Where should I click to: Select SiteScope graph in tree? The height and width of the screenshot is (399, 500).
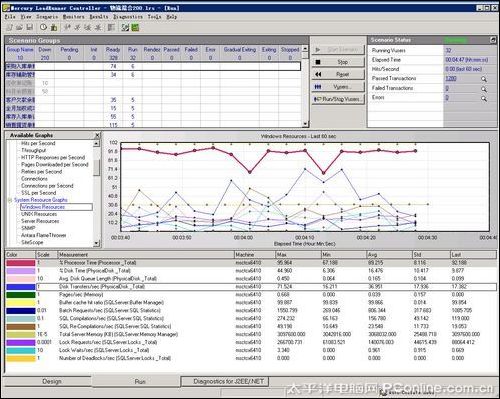[32, 242]
